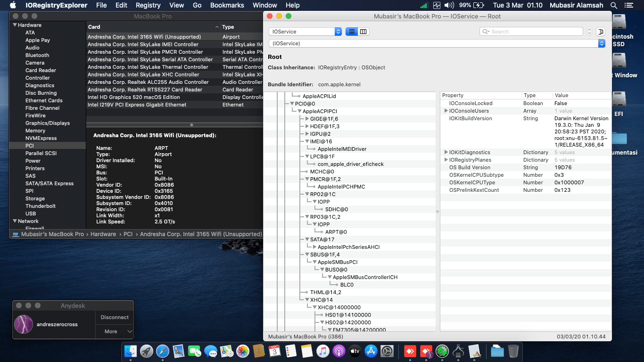644x362 pixels.
Task: Click Disconnect in the Anydesk window
Action: point(115,317)
